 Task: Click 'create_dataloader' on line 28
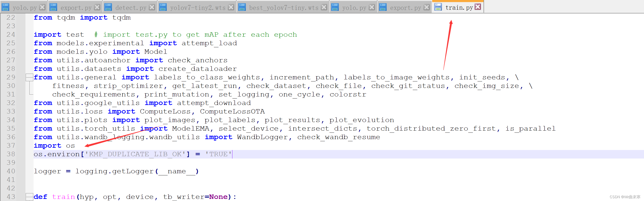[197, 69]
